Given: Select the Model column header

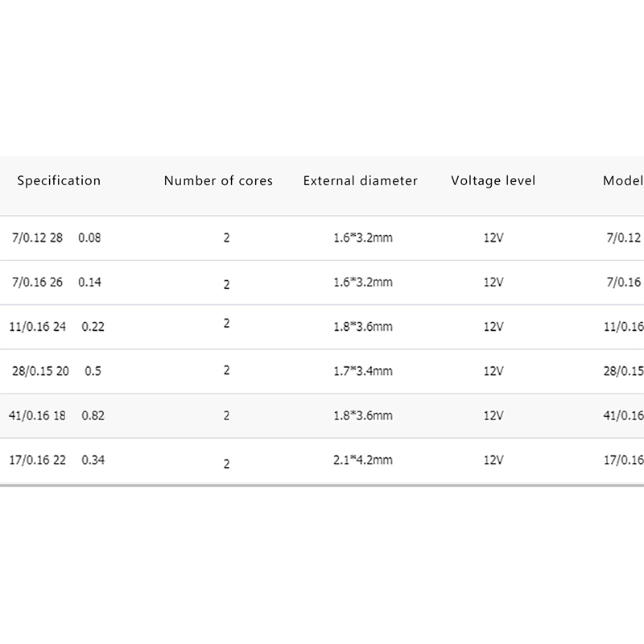Looking at the screenshot, I should (623, 181).
